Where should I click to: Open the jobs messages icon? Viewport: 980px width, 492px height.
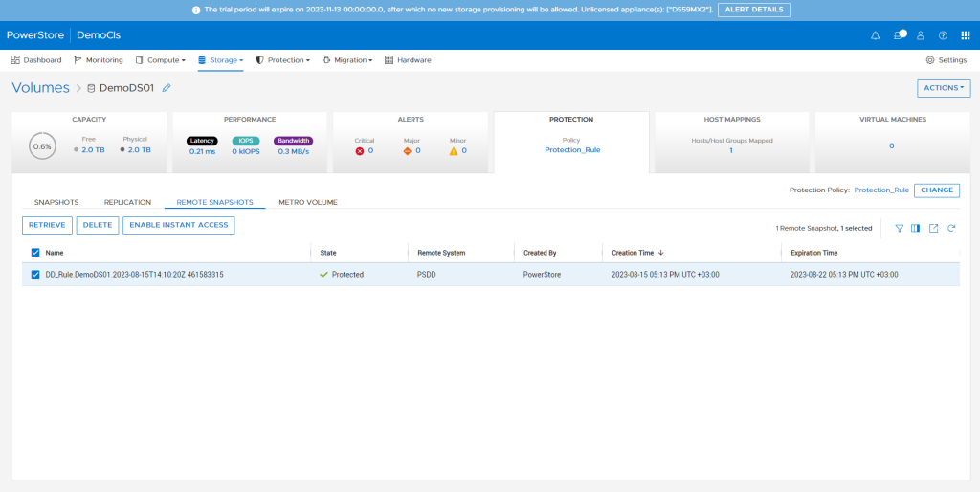coord(899,35)
